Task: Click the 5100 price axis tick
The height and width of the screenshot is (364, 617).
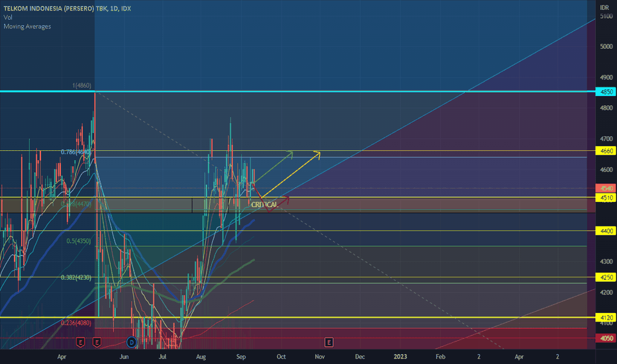Action: click(x=606, y=16)
